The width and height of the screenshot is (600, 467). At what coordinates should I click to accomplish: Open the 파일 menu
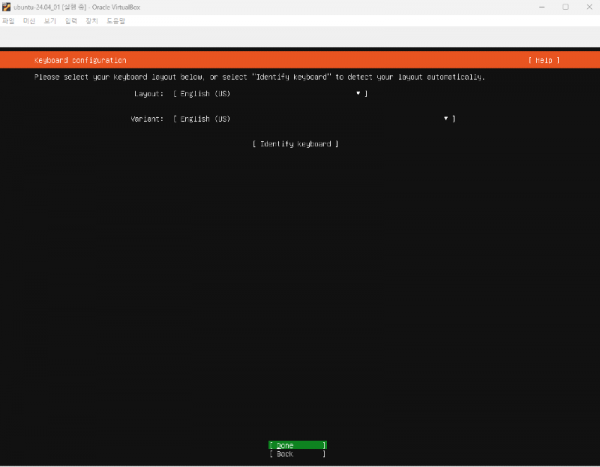click(8, 20)
